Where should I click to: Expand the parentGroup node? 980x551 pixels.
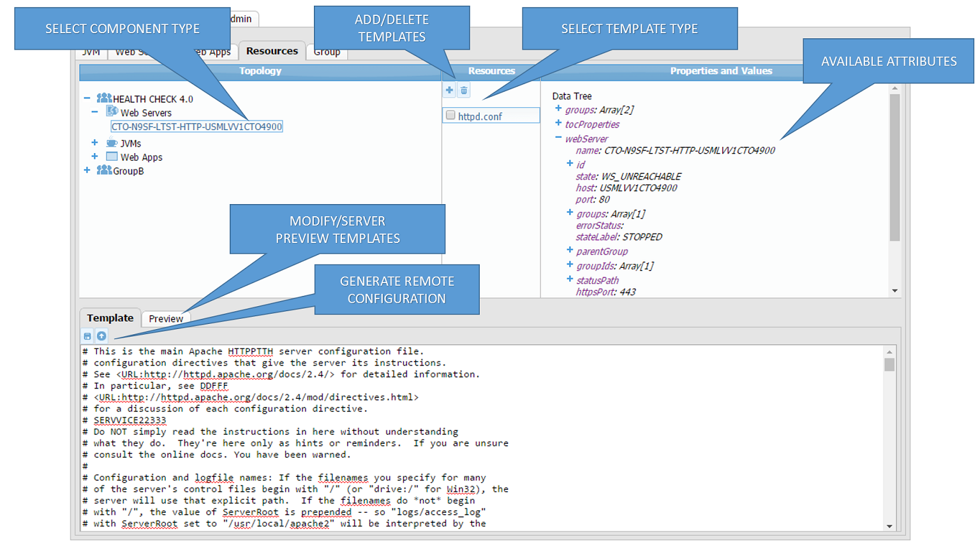click(570, 251)
